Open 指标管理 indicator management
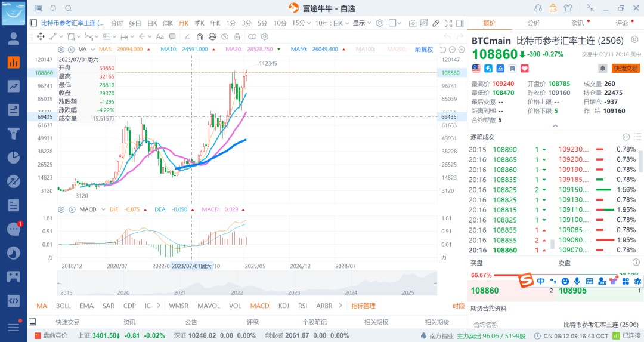The image size is (644, 342). (364, 306)
